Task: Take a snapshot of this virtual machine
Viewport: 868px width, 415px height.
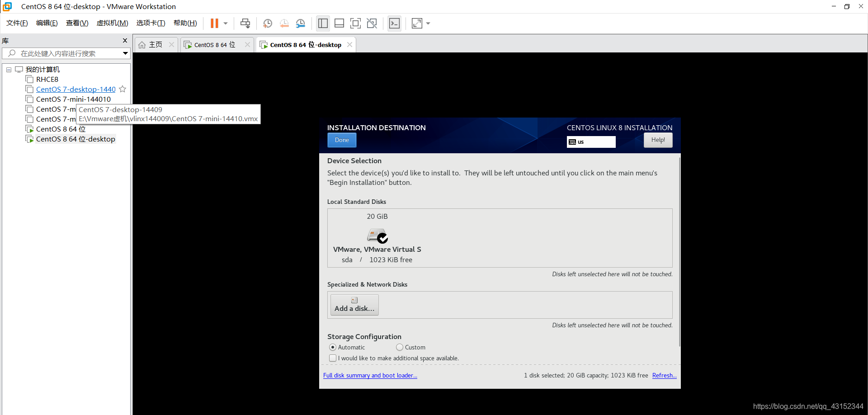Action: coord(268,23)
